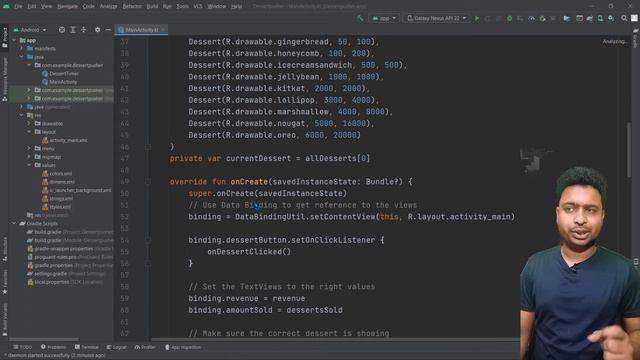The height and width of the screenshot is (360, 640).
Task: Open the Favorites side tab
Action: coord(4,282)
